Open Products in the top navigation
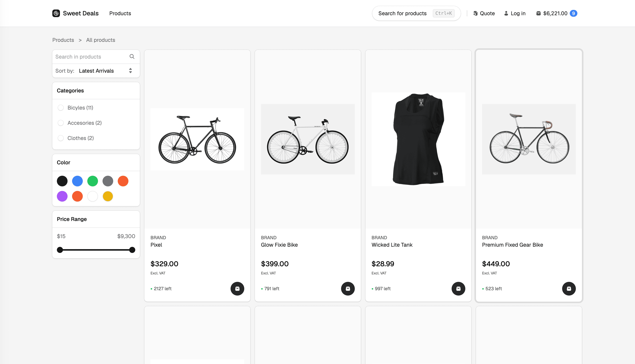 pos(120,13)
